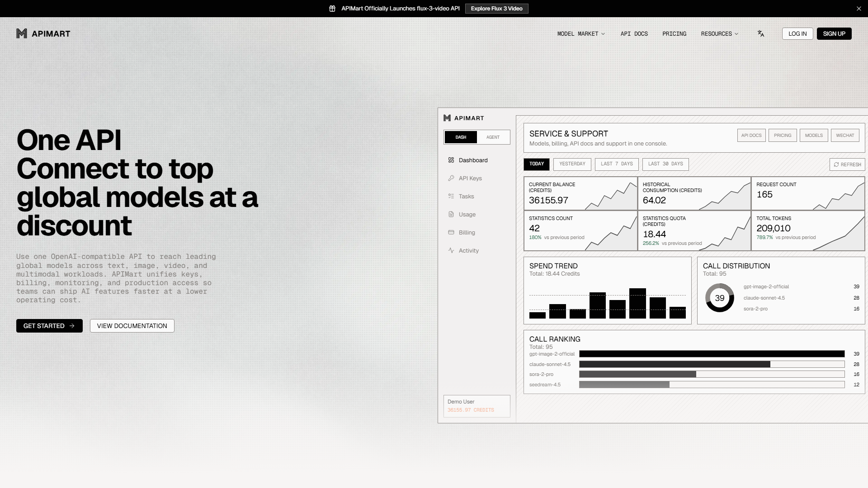Switch to AGENT mode toggle

click(x=493, y=137)
